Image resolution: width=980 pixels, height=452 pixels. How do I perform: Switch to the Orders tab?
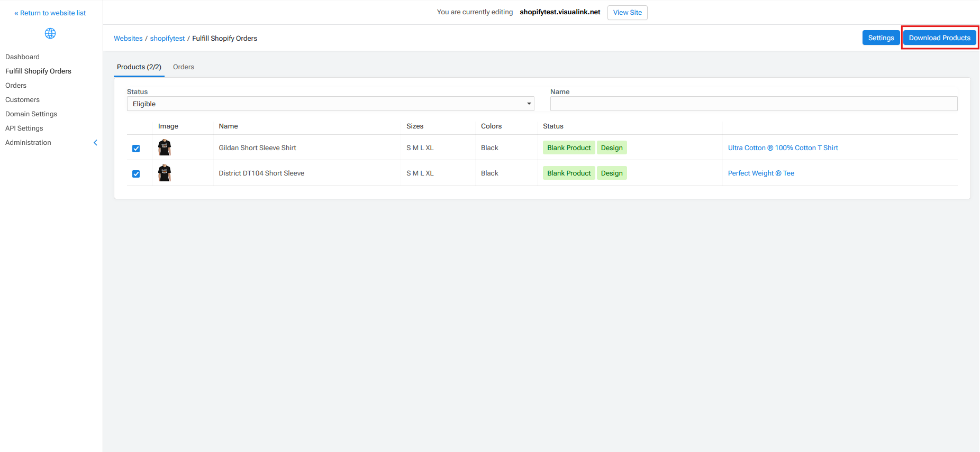pos(183,67)
